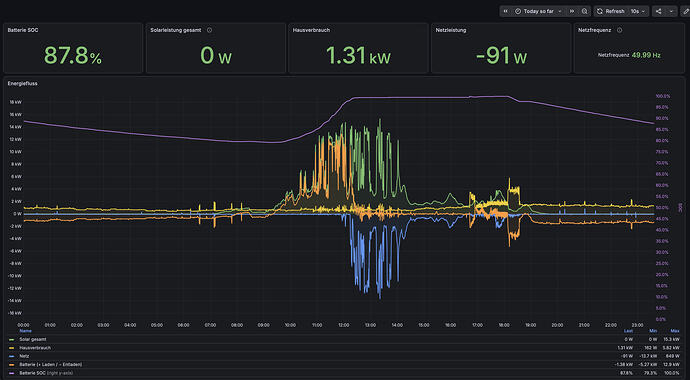Click the green Solar gesamt color swatch
The width and height of the screenshot is (690, 380).
point(11,340)
